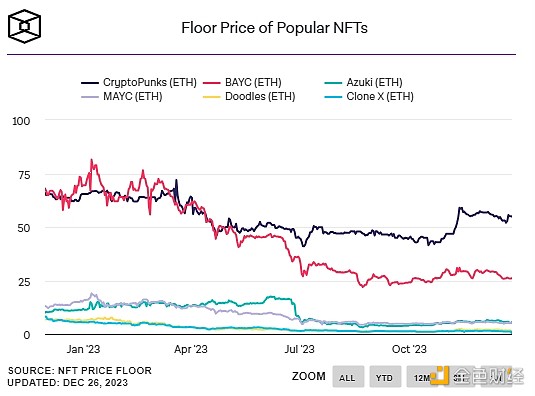This screenshot has width=535, height=396.
Task: Toggle the BAYC (ETH) legend series
Action: 242,82
